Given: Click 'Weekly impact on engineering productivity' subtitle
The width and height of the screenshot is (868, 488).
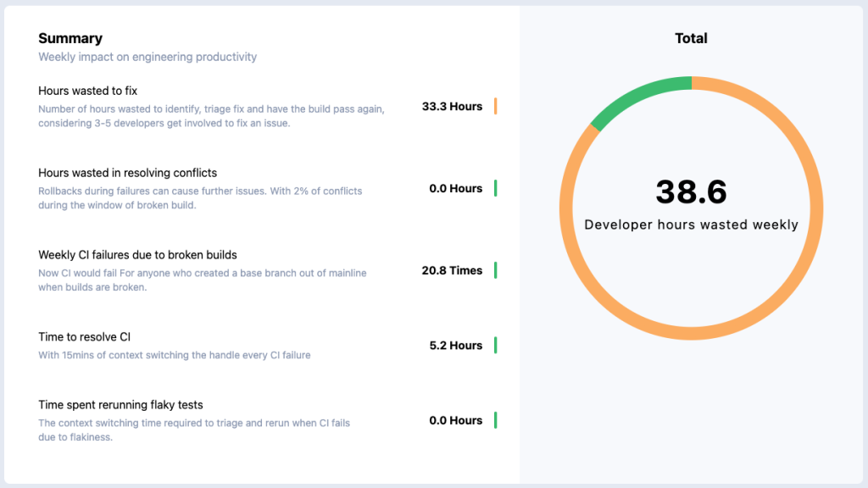Looking at the screenshot, I should [x=147, y=57].
